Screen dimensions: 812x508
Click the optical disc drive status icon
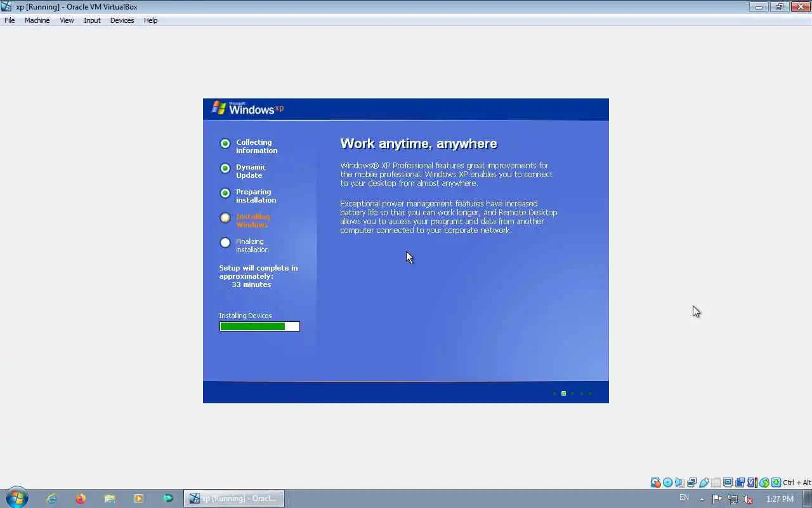pyautogui.click(x=667, y=483)
